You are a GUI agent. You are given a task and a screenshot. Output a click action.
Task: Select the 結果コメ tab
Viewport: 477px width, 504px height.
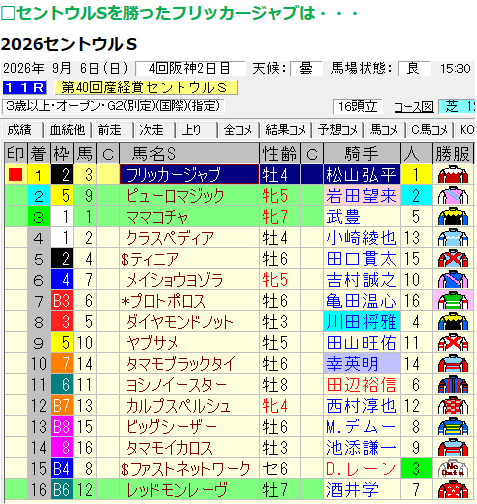(x=285, y=130)
